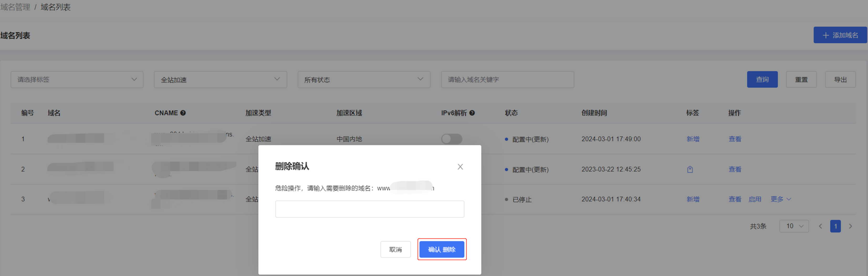This screenshot has width=868, height=276.
Task: Click the 共3条 total count text
Action: (x=758, y=226)
